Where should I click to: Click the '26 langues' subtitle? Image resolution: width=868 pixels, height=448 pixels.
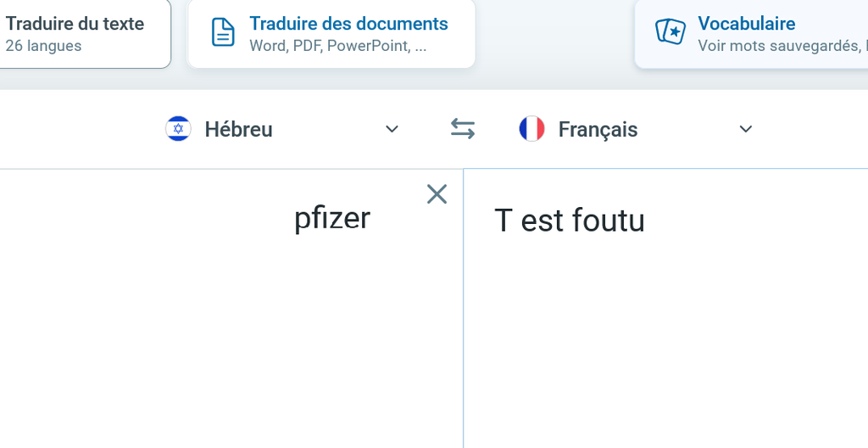tap(43, 46)
